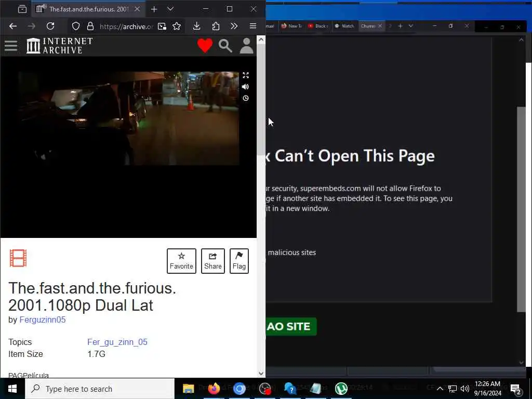The image size is (532, 399).
Task: Open new tab in background browser
Action: pyautogui.click(x=401, y=26)
